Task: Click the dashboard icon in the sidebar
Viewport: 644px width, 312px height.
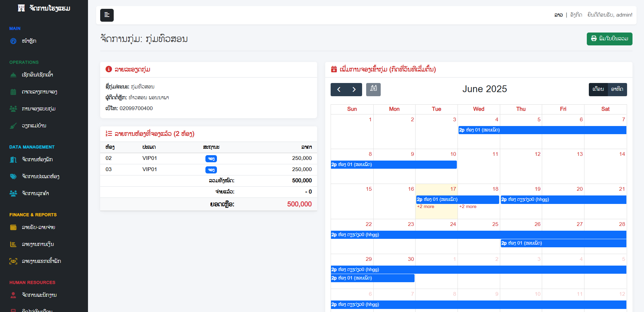Action: 13,41
